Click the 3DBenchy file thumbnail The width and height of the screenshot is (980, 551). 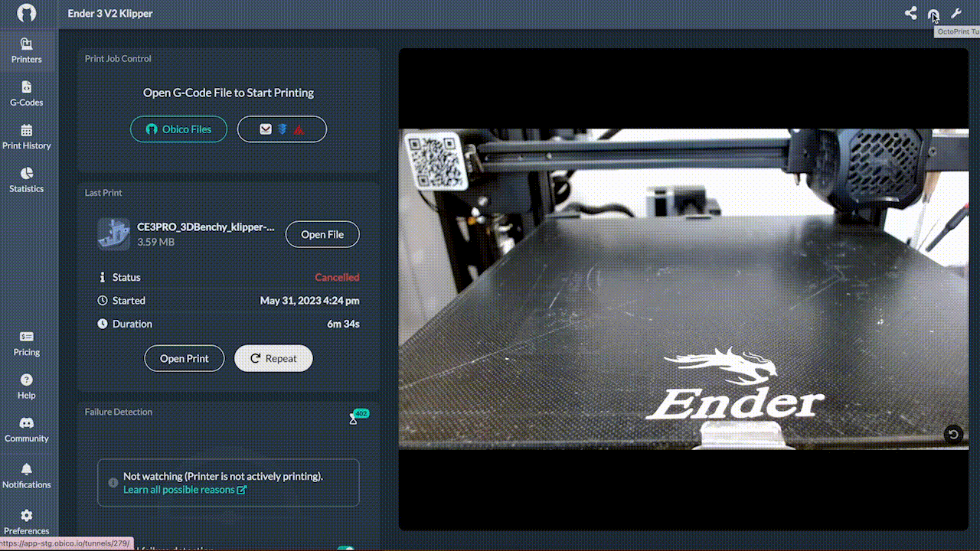click(x=113, y=234)
